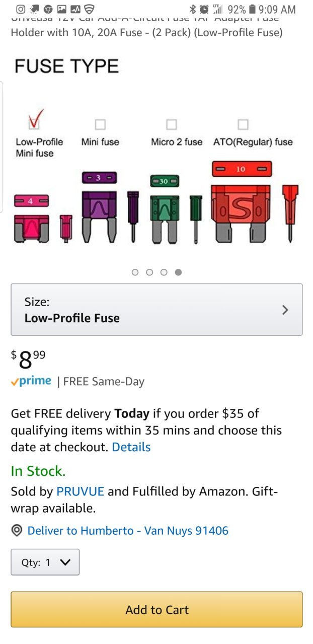The image size is (313, 644).
Task: Tap the chevron arrow in Size box
Action: (285, 310)
